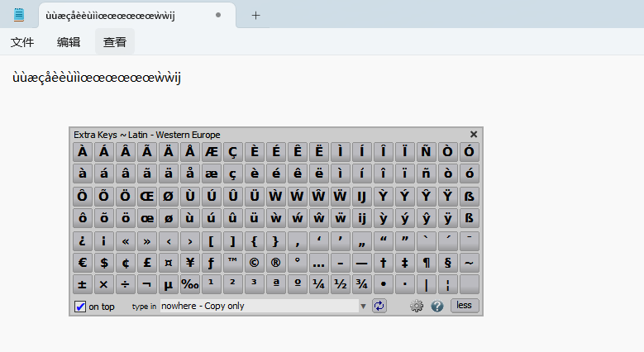
Task: Insert bullet • symbol key
Action: (x=384, y=284)
